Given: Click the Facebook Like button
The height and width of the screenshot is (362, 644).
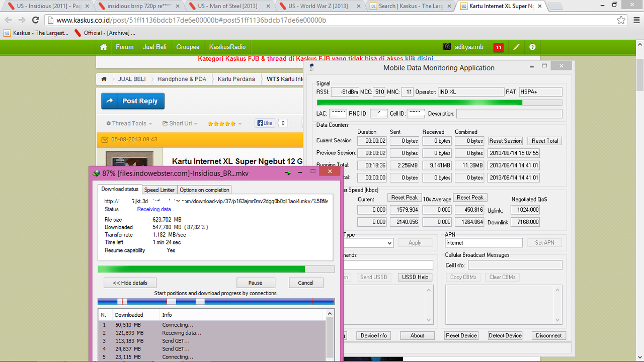Looking at the screenshot, I should pos(265,123).
